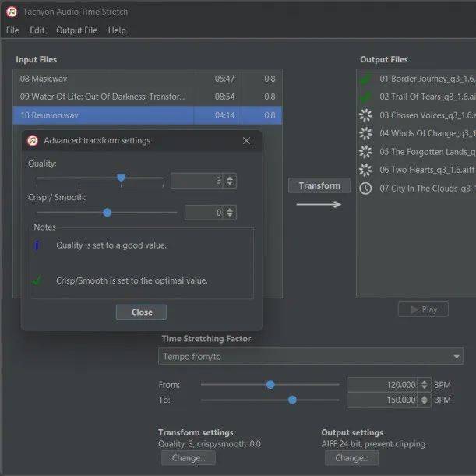The image size is (476, 476).
Task: Click the Tachyon app icon in title bar
Action: (x=11, y=12)
